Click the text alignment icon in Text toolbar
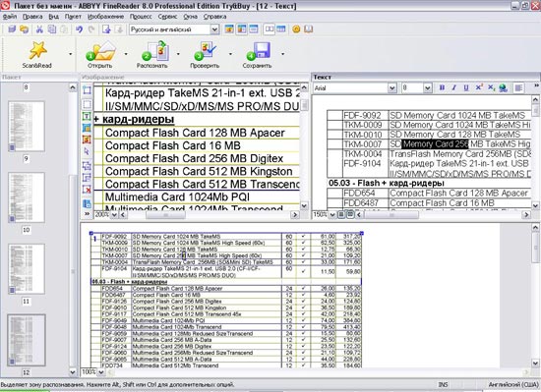The height and width of the screenshot is (392, 541). 518,88
